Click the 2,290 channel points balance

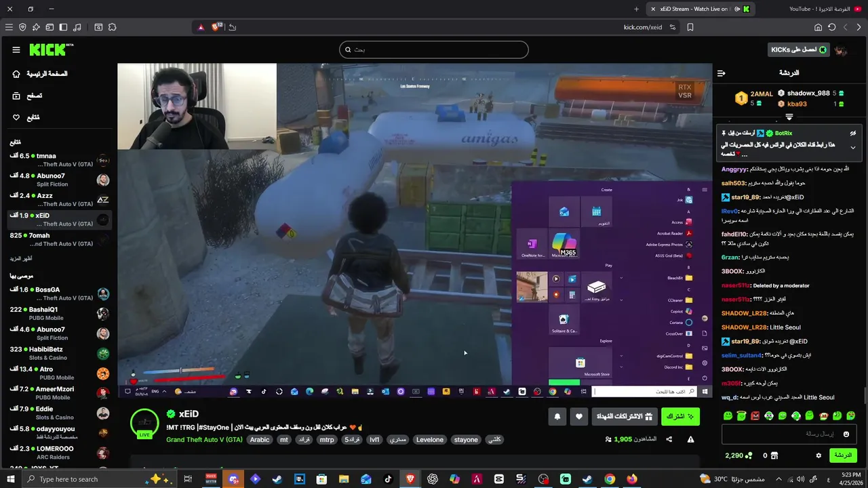click(x=738, y=455)
